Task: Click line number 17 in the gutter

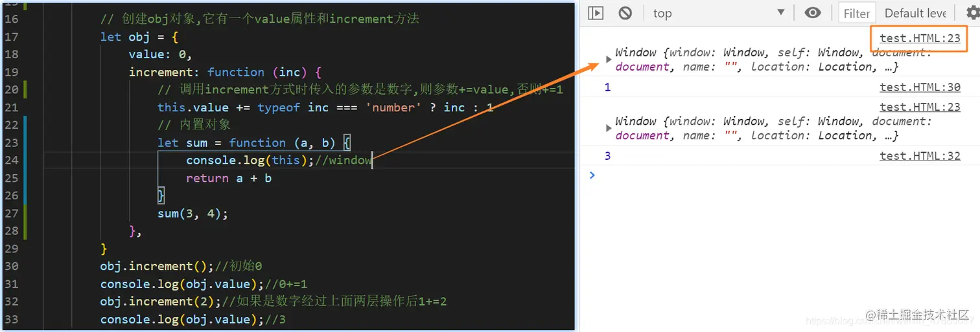Action: pos(11,36)
